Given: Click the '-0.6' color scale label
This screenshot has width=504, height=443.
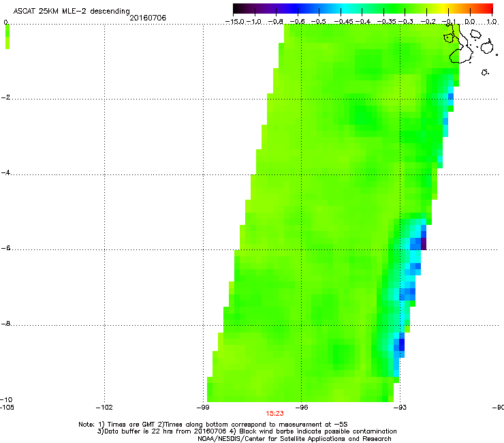Looking at the screenshot, I should coord(298,22).
